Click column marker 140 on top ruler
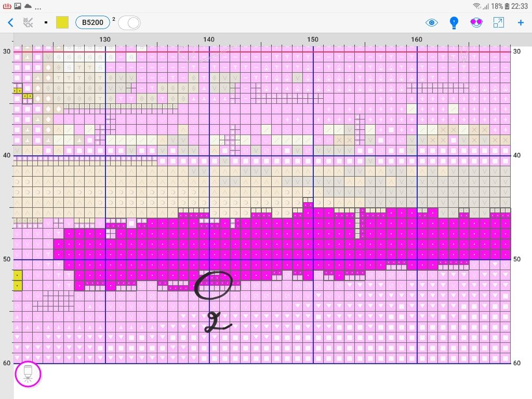Viewport: 532px width, 399px height. [209, 39]
